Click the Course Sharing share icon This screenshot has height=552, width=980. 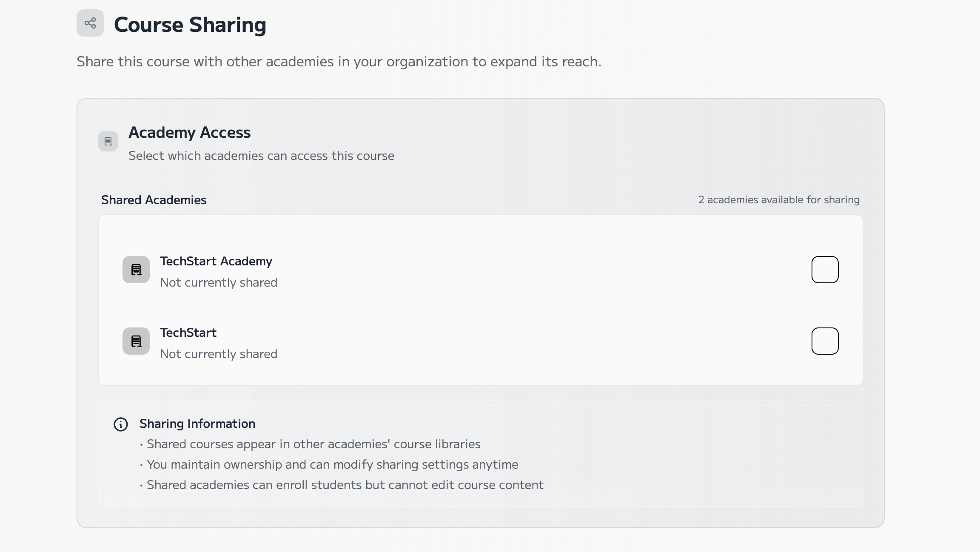pos(90,23)
